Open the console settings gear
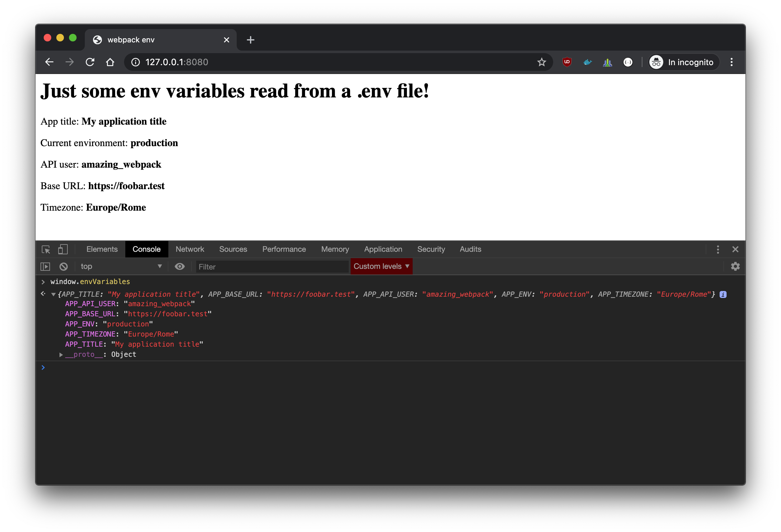Viewport: 781px width, 532px height. click(735, 266)
